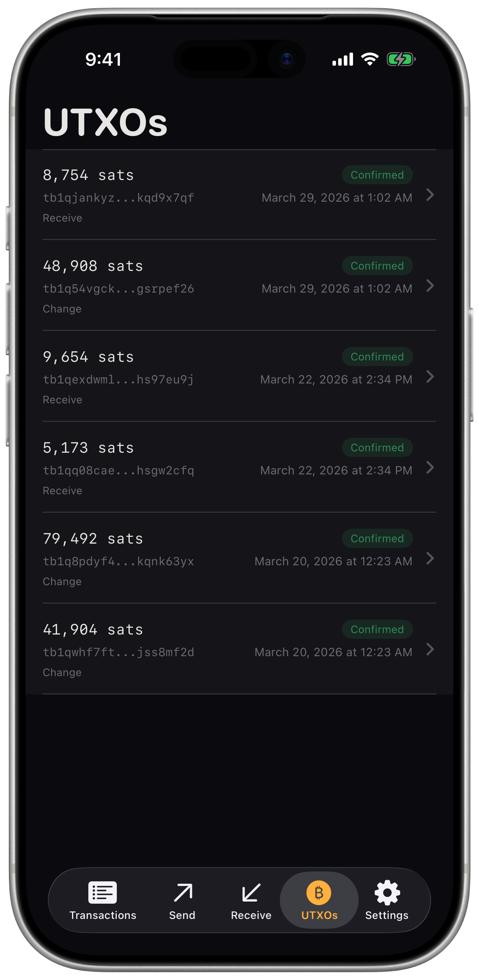Open chevron for 9,654 sats entry

[x=430, y=377]
